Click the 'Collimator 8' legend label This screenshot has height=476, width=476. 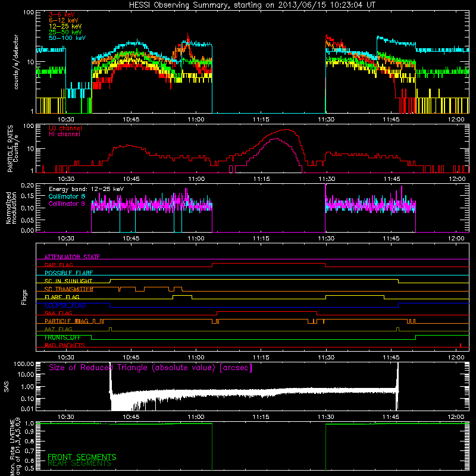67,196
